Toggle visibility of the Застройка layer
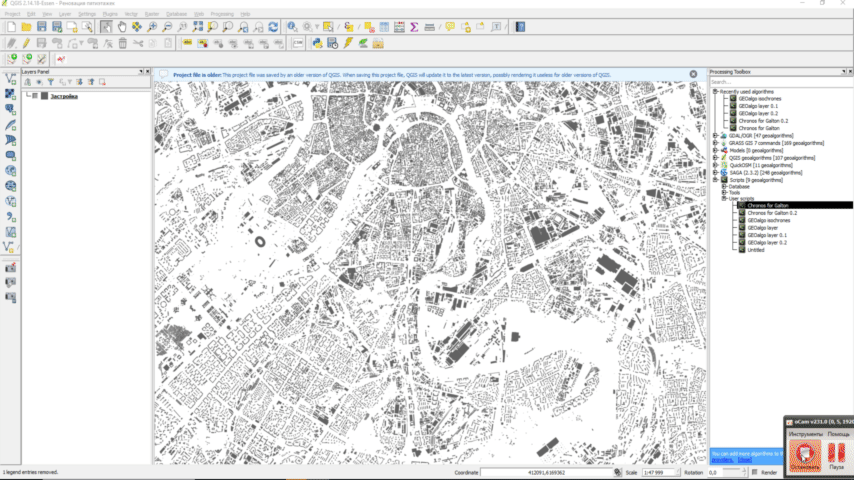Image resolution: width=854 pixels, height=480 pixels. click(x=35, y=96)
